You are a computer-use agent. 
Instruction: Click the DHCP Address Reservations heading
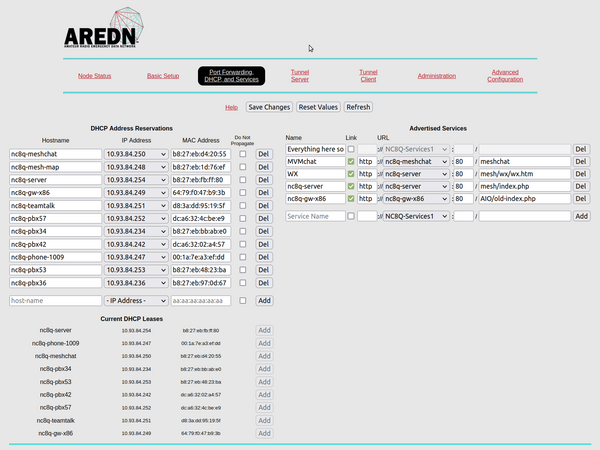pyautogui.click(x=132, y=129)
